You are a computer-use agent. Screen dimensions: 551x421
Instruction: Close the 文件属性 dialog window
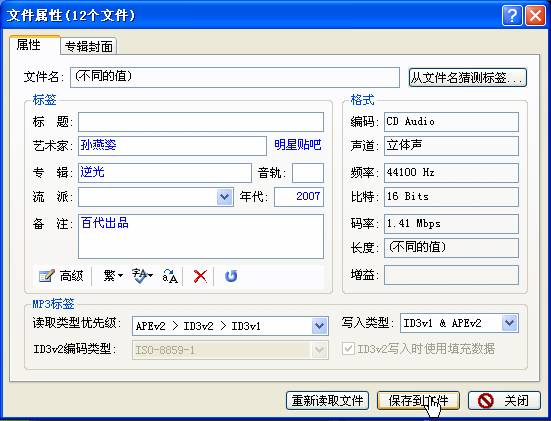(535, 15)
